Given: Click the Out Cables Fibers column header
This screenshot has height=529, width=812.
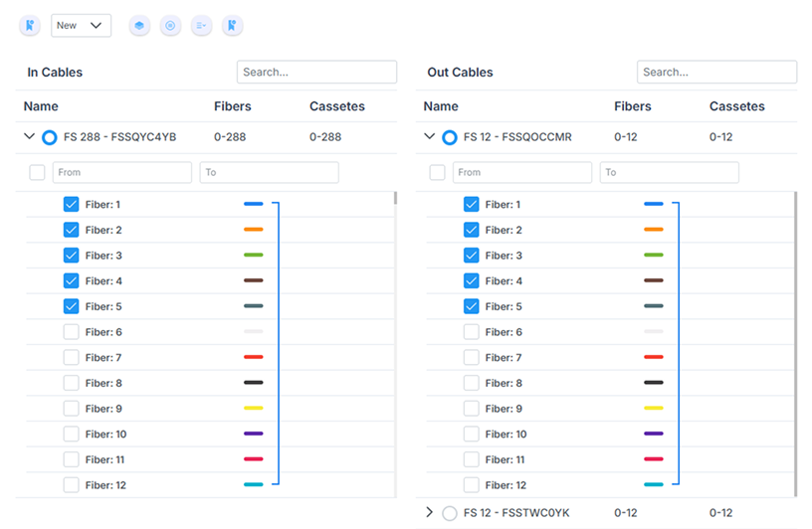Looking at the screenshot, I should coord(633,106).
